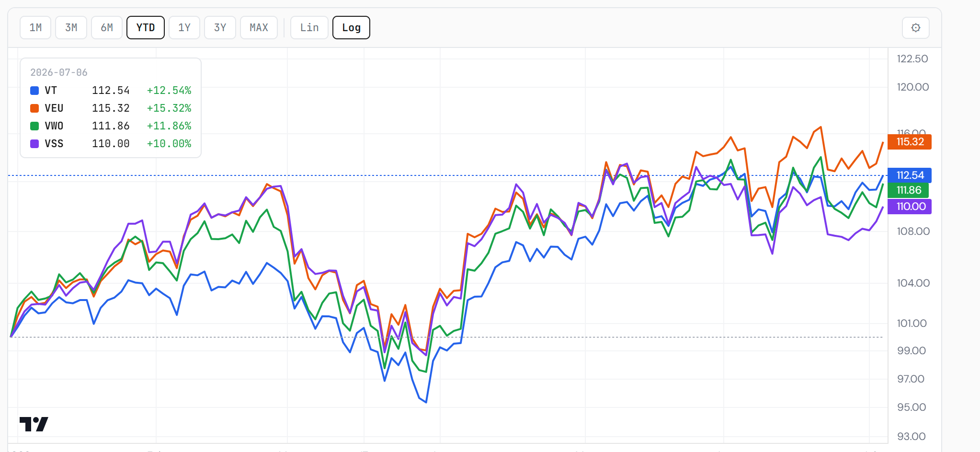Click the 115.32 value in the legend
Viewport: 980px width, 452px height.
coord(111,108)
